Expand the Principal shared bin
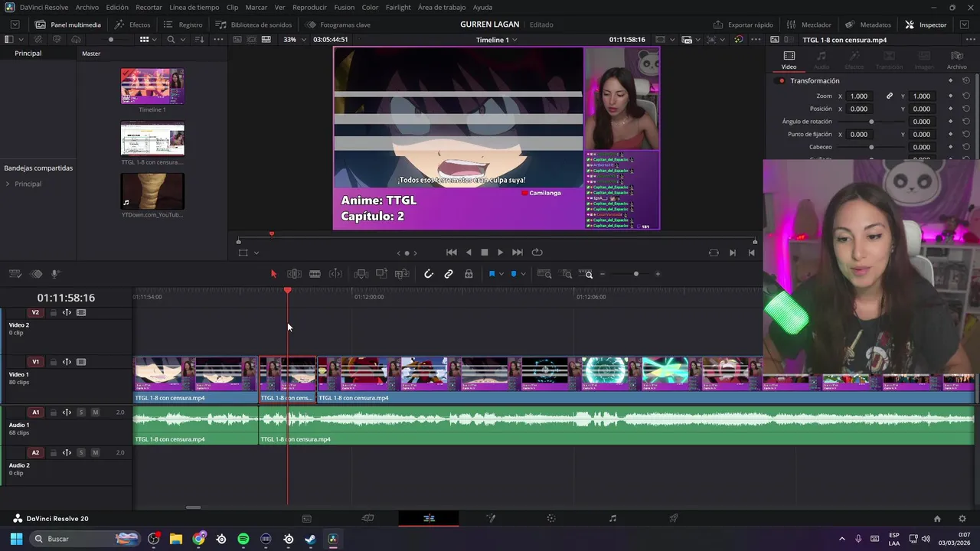 tap(8, 184)
